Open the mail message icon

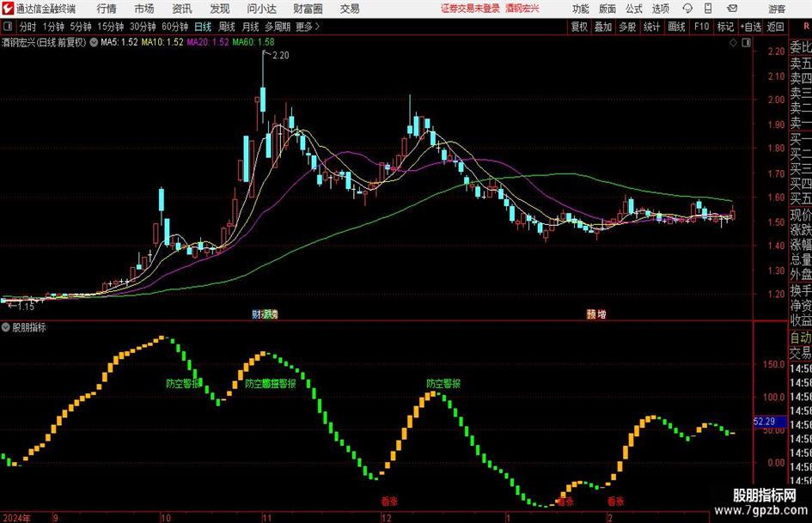pos(732,9)
